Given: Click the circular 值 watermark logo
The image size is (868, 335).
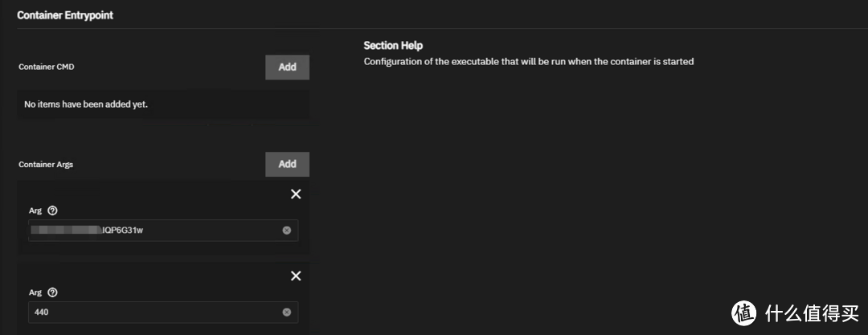Looking at the screenshot, I should tap(744, 312).
